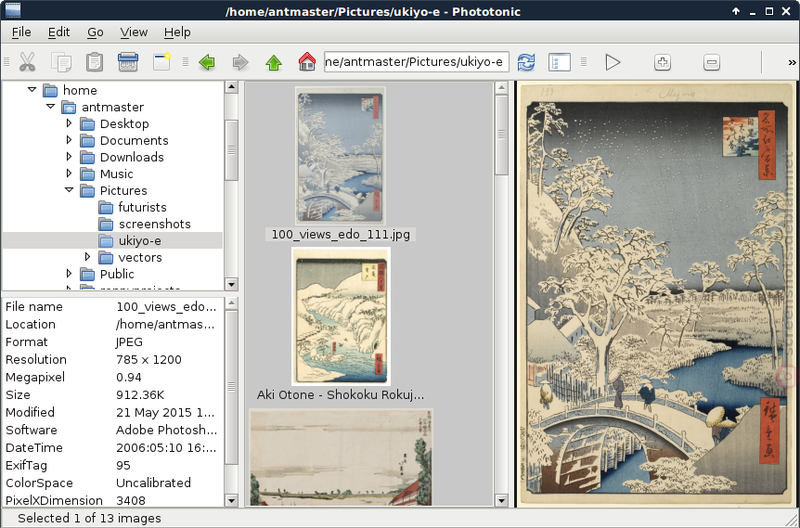The height and width of the screenshot is (528, 800).
Task: Click the info panel scrollbar up arrow
Action: (x=232, y=304)
